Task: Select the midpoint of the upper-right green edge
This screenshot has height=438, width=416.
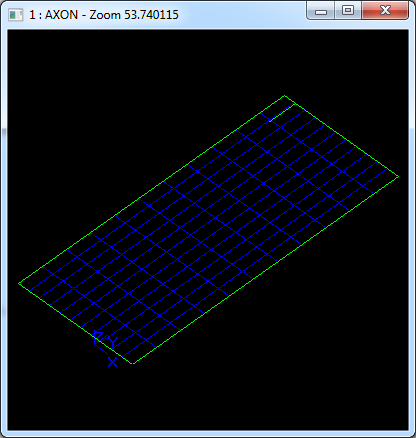Action: coord(341,136)
